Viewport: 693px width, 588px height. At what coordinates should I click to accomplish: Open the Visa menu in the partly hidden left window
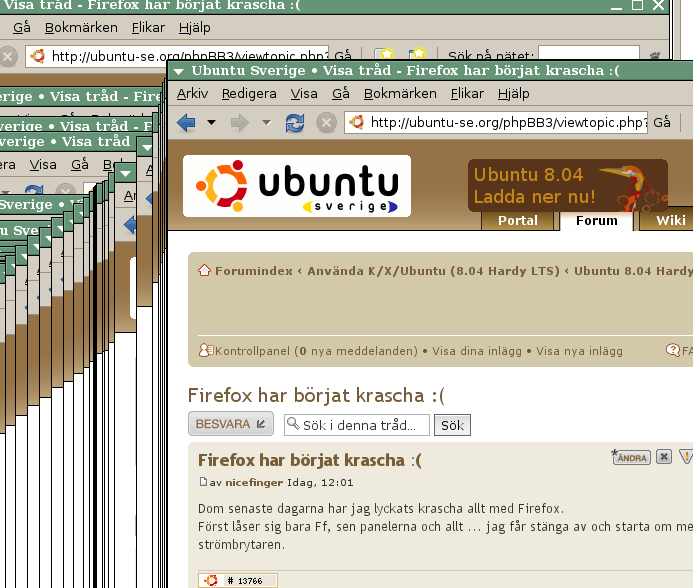pyautogui.click(x=43, y=165)
